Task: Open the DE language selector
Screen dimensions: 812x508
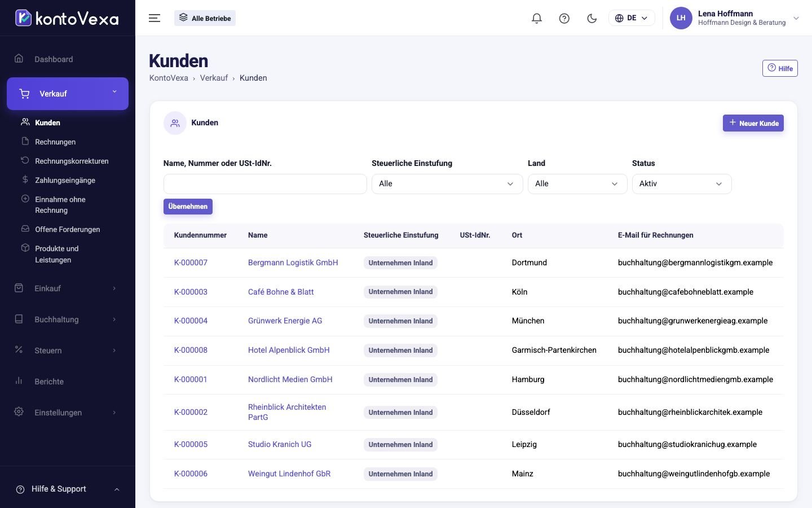Action: (x=632, y=18)
